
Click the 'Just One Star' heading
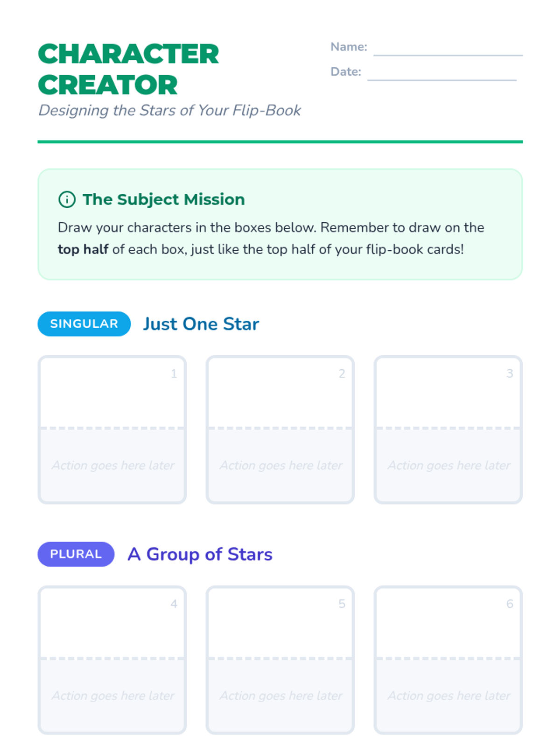click(201, 324)
